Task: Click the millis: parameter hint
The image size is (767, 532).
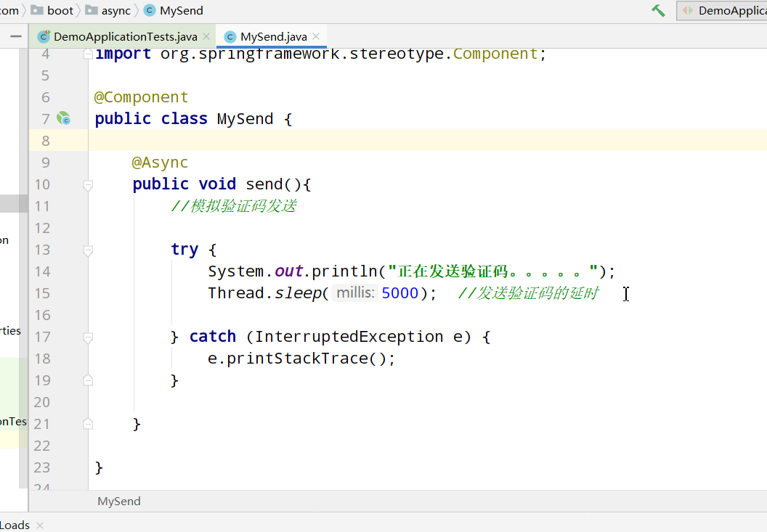Action: 355,293
